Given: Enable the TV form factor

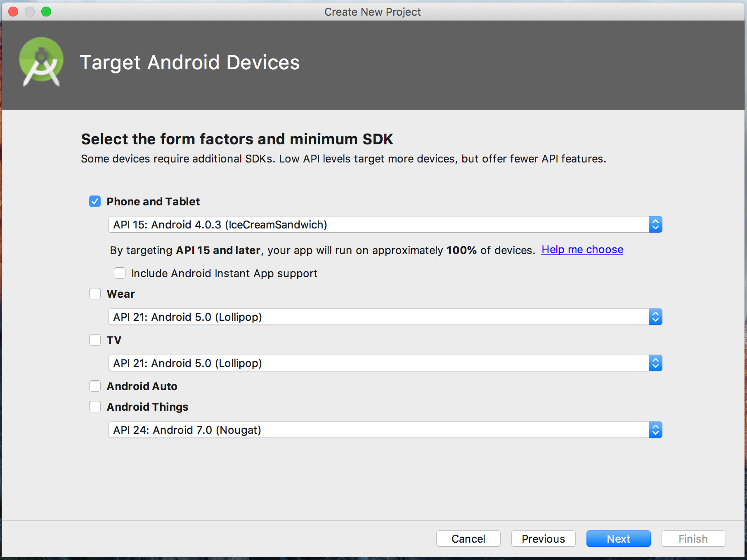Looking at the screenshot, I should pos(95,340).
